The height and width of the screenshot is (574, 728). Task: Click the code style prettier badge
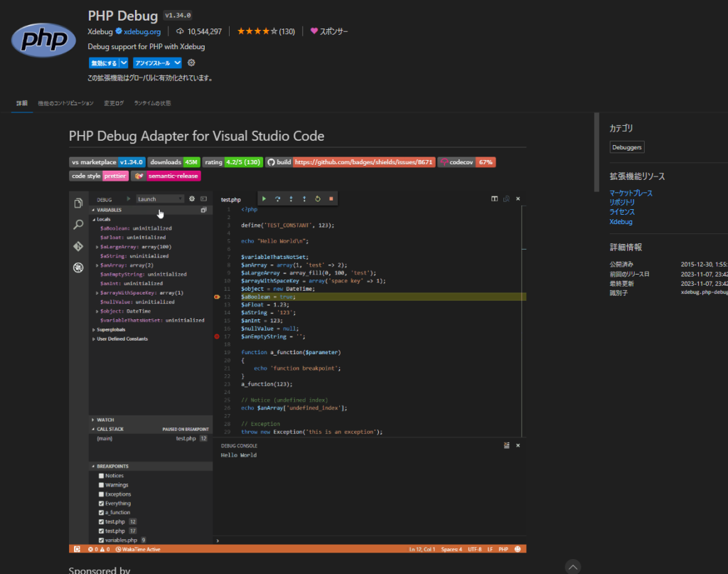(x=99, y=176)
